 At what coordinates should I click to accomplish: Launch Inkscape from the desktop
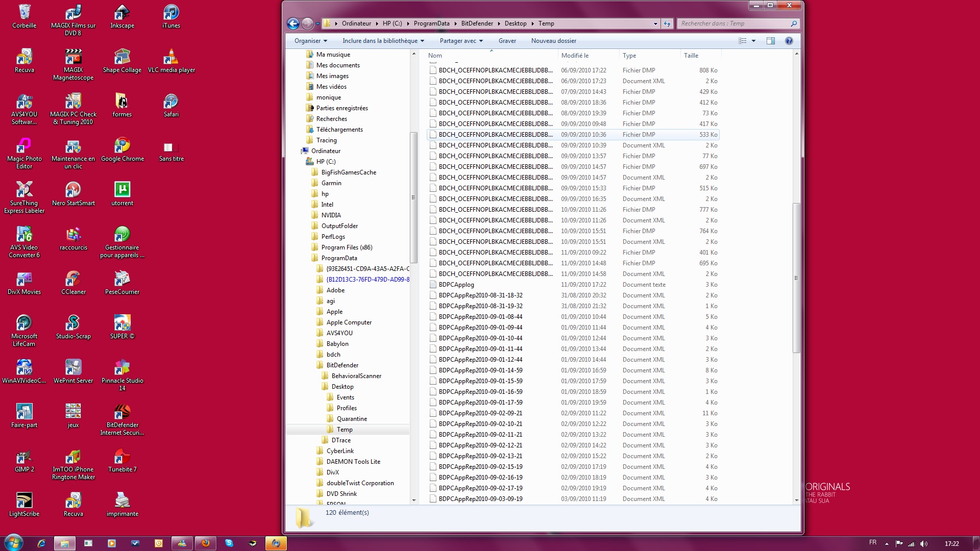122,16
